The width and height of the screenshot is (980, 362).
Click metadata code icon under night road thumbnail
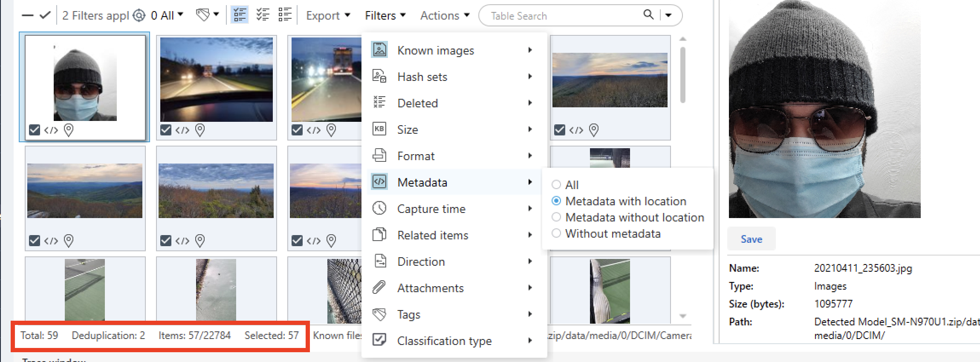click(182, 130)
